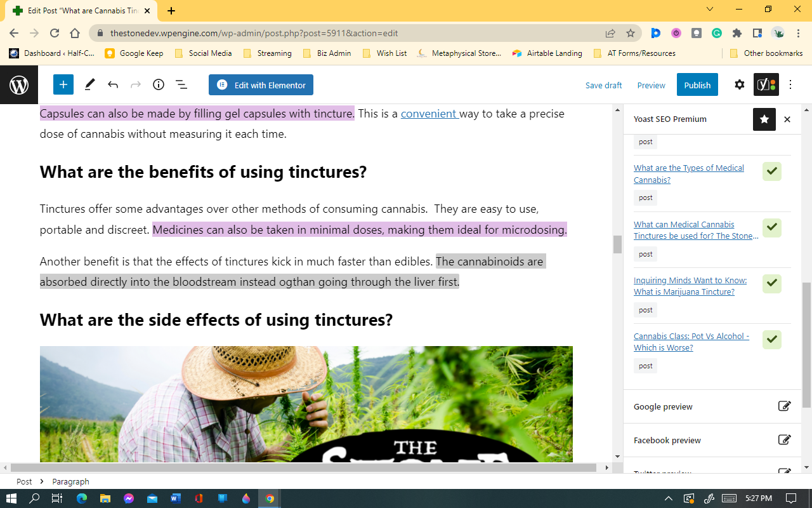Click the featured farmer image block
The height and width of the screenshot is (508, 812).
pos(306,404)
